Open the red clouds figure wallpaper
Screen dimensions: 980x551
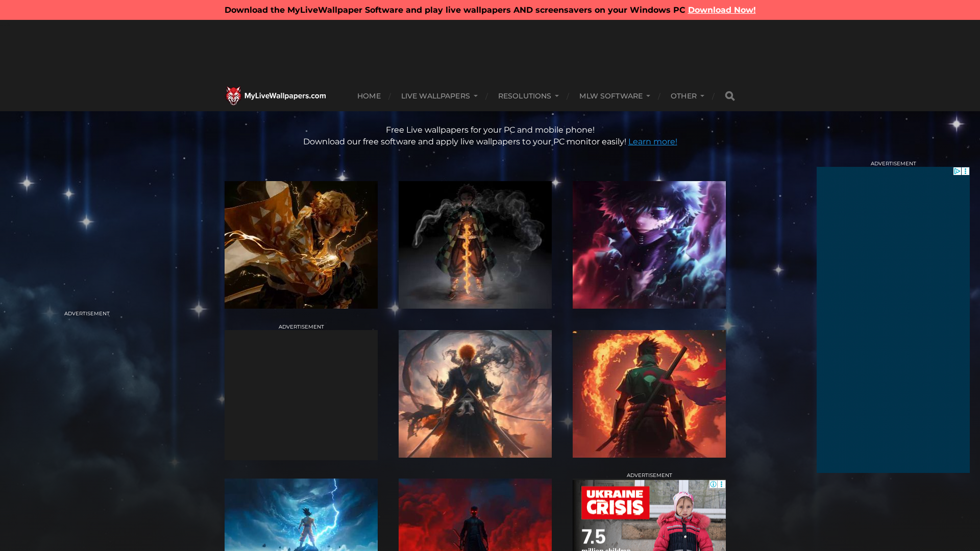[475, 514]
